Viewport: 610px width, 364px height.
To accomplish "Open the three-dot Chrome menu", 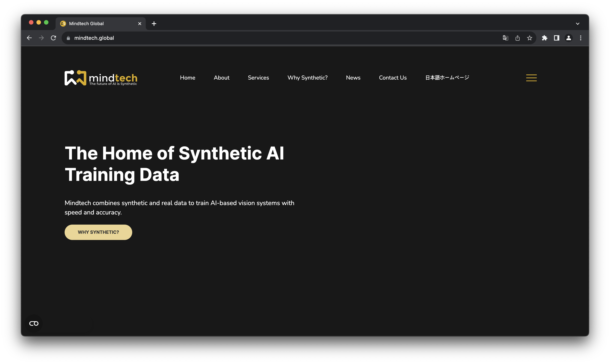I will click(581, 38).
